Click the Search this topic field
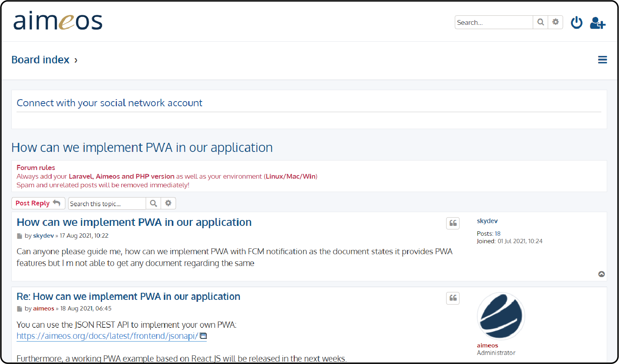This screenshot has width=619, height=364. coord(107,203)
